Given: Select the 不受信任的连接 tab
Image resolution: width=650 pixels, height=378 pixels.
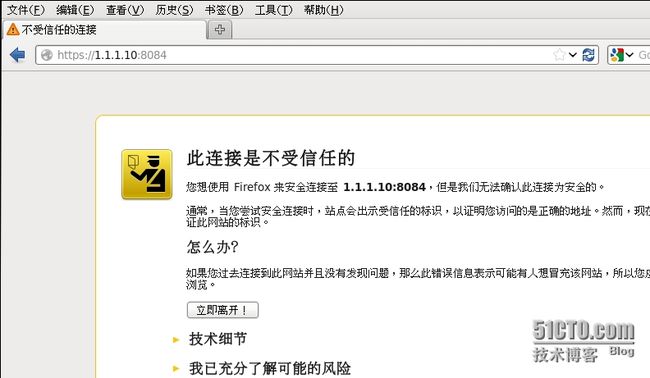Looking at the screenshot, I should 104,30.
